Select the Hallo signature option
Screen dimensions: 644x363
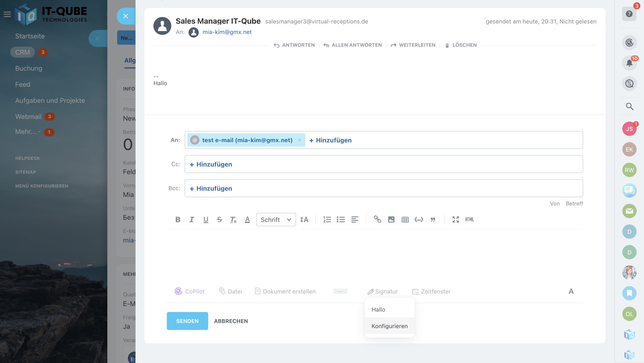pos(378,310)
